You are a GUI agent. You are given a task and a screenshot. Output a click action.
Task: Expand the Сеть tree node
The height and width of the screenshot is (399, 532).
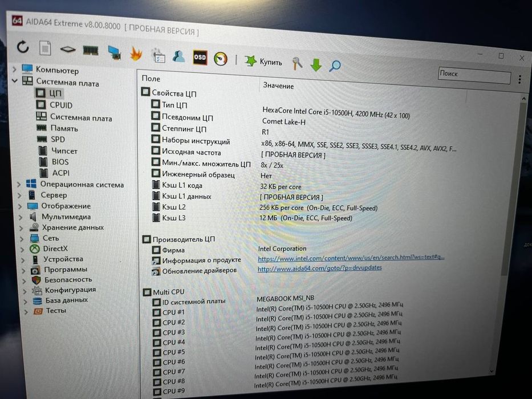tap(22, 239)
